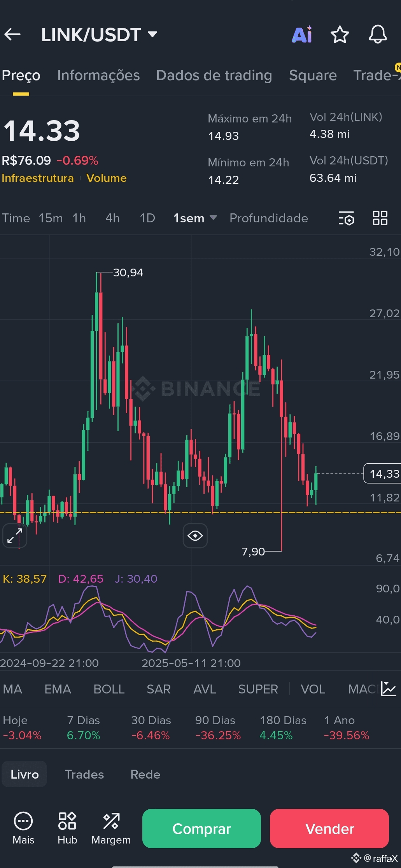
Task: Toggle VOL sub-indicator
Action: click(313, 689)
